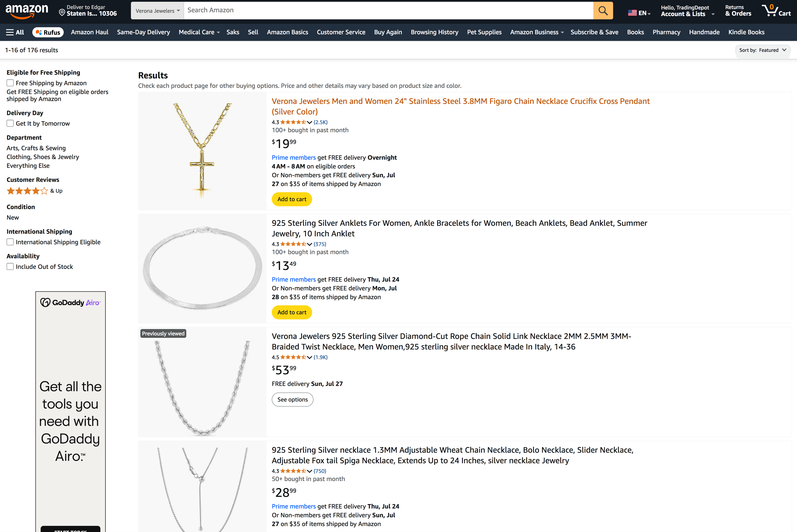Check Get It by Tomorrow
797x532 pixels.
10,123
